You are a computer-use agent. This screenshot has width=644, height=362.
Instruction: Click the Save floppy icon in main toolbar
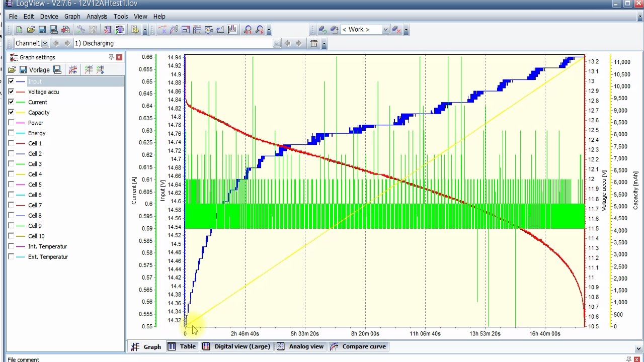(42, 30)
